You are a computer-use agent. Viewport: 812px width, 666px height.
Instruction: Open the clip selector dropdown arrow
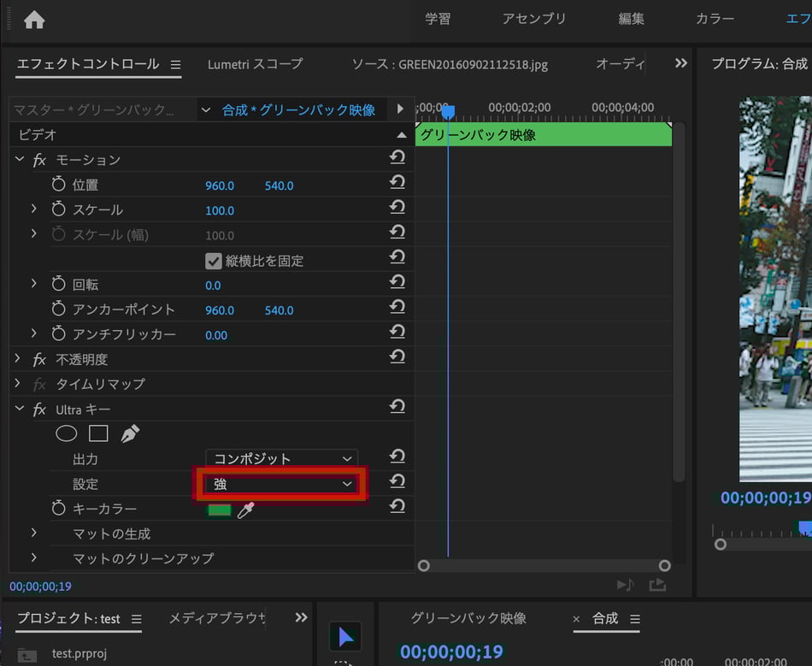206,109
